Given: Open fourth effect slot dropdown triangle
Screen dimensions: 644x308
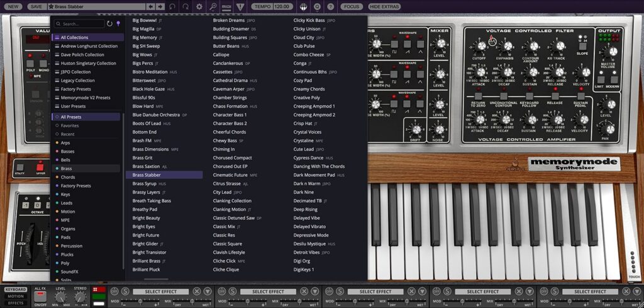Looking at the screenshot, I should (530, 291).
